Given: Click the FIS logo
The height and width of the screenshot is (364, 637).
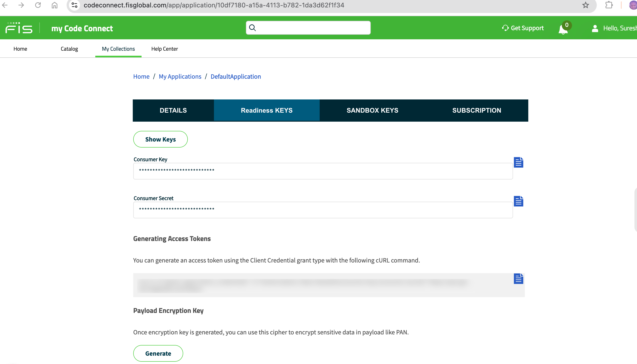Looking at the screenshot, I should click(19, 28).
